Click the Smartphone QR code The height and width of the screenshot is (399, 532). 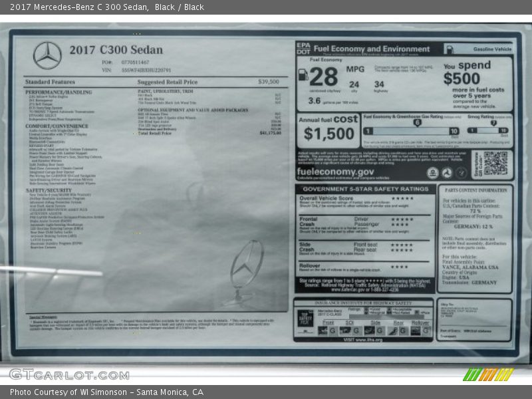495,164
